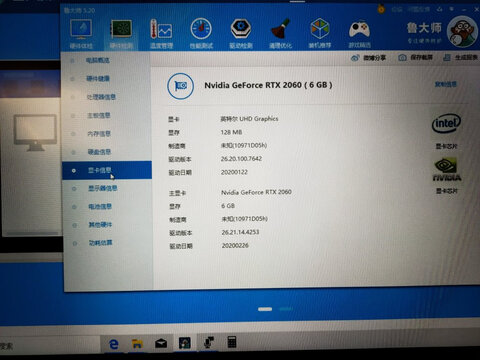Viewport: 480px width, 360px height.
Task: Click the gold medal icon in title bar
Action: pos(381,9)
